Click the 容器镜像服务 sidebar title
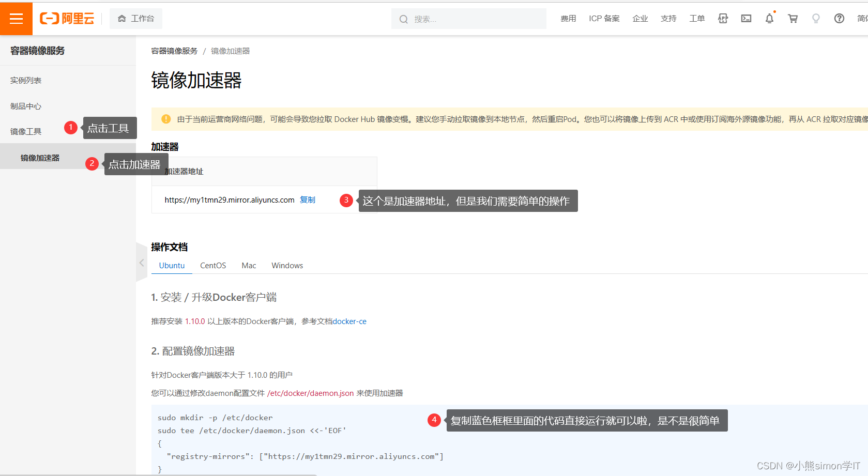 [38, 51]
